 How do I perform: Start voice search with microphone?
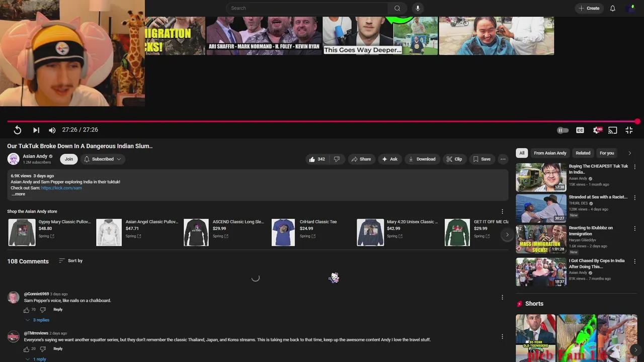pos(418,8)
